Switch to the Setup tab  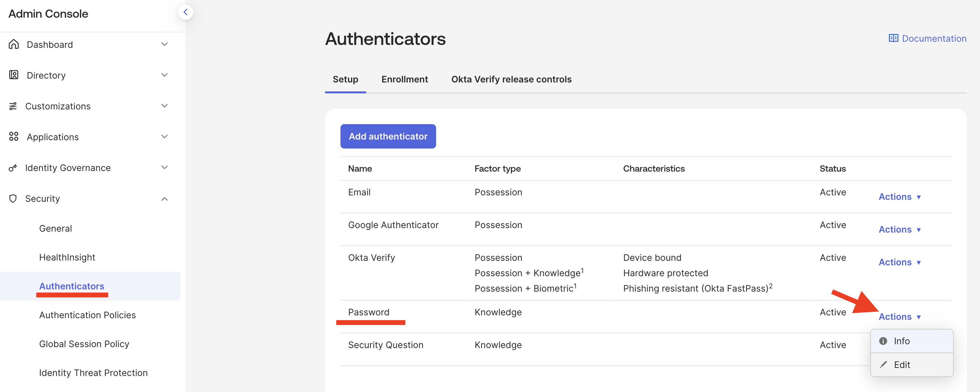[345, 80]
